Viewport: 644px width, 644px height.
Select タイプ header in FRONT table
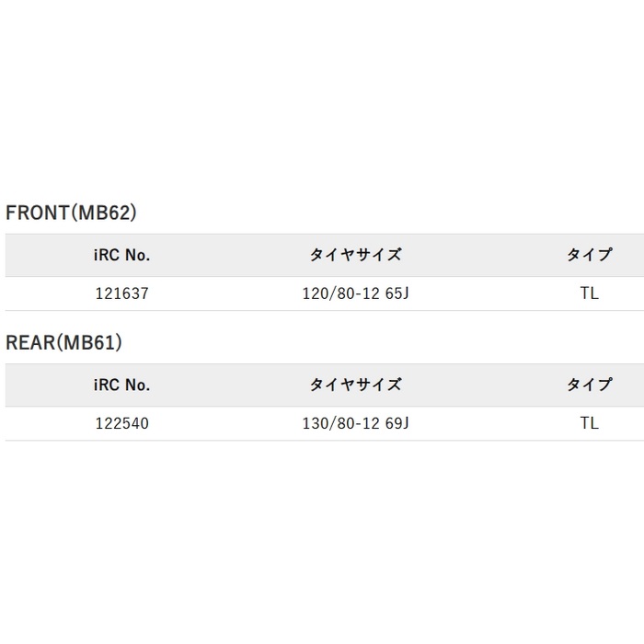(590, 255)
